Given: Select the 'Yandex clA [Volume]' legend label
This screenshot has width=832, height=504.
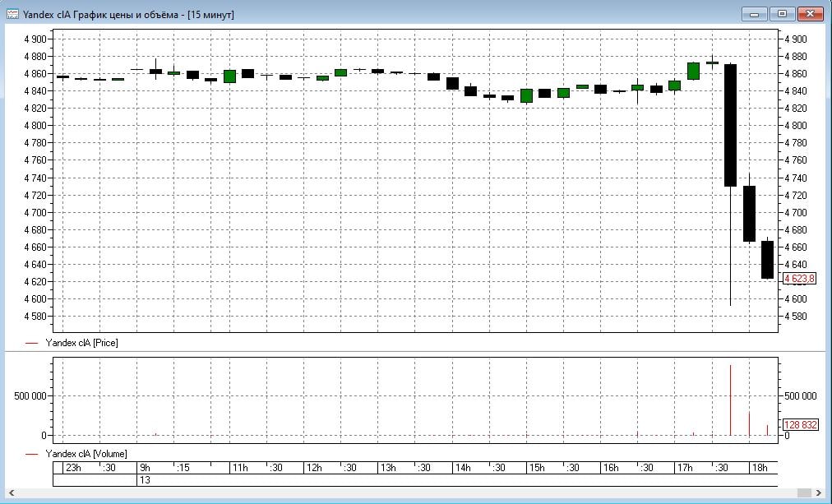Looking at the screenshot, I should point(86,454).
